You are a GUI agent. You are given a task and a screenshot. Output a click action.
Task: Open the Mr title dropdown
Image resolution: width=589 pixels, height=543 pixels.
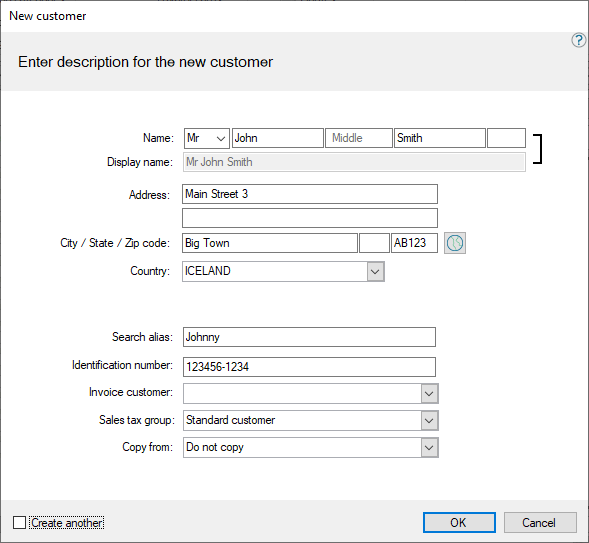point(207,138)
